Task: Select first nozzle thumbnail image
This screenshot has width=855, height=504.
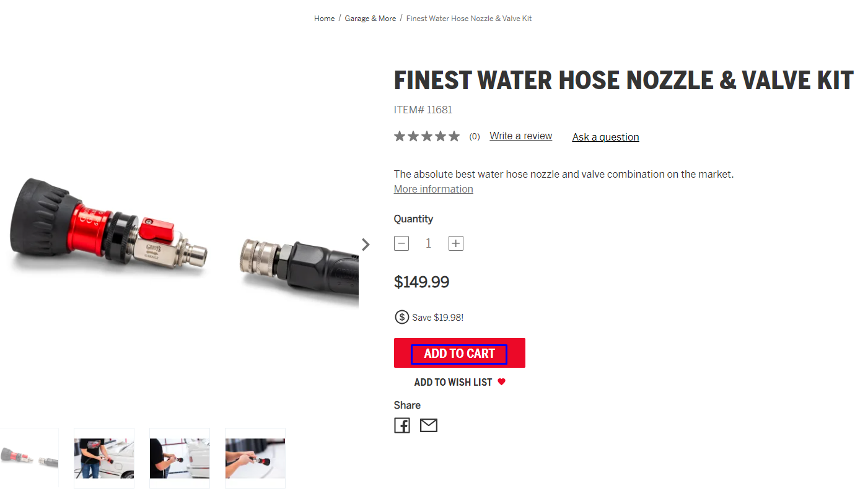Action: click(x=29, y=458)
